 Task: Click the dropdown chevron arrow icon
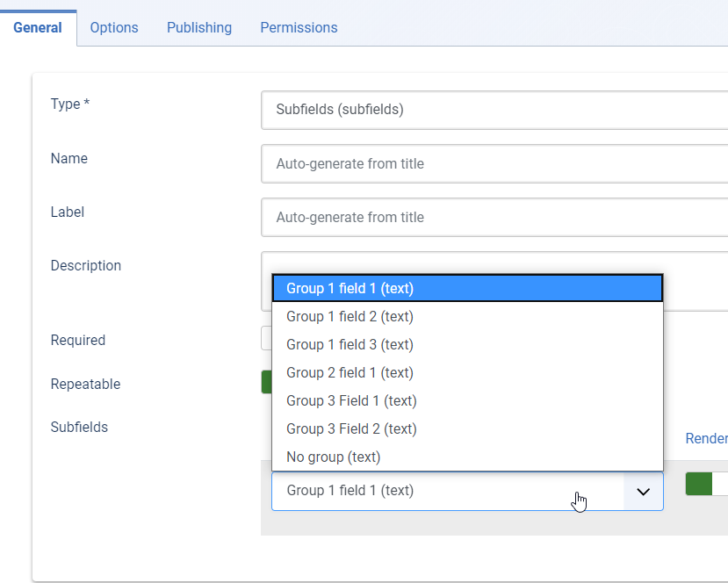click(x=643, y=492)
